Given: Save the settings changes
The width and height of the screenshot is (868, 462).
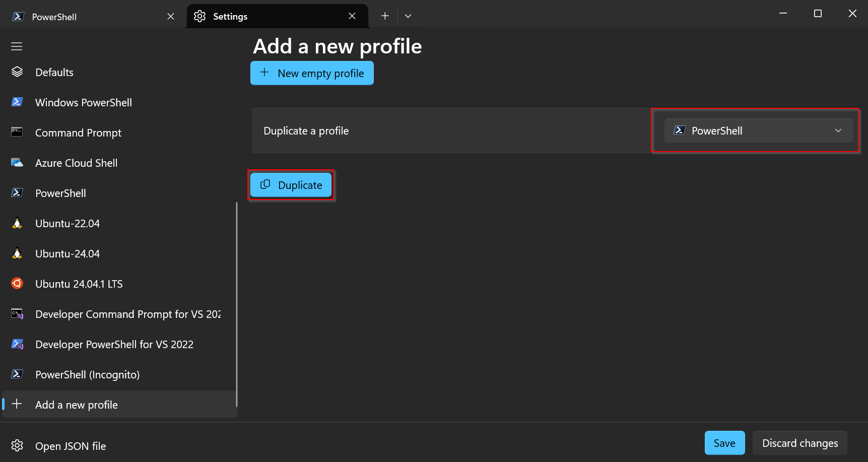Looking at the screenshot, I should 724,443.
